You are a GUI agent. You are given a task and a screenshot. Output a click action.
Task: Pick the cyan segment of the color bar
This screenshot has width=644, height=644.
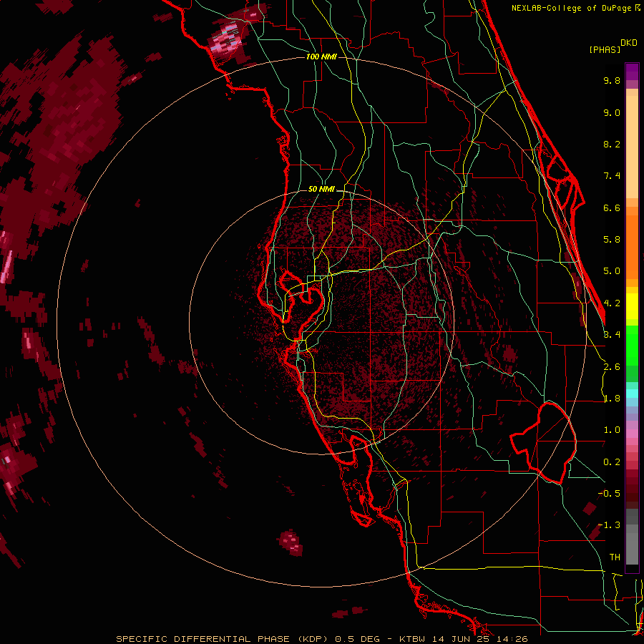[x=632, y=393]
